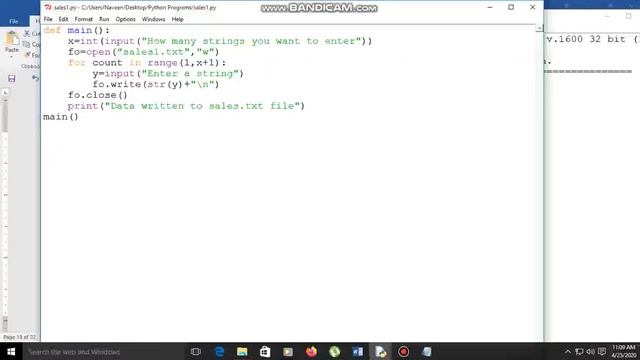Click the fo=open("sales1.txt","w") line

(143, 52)
